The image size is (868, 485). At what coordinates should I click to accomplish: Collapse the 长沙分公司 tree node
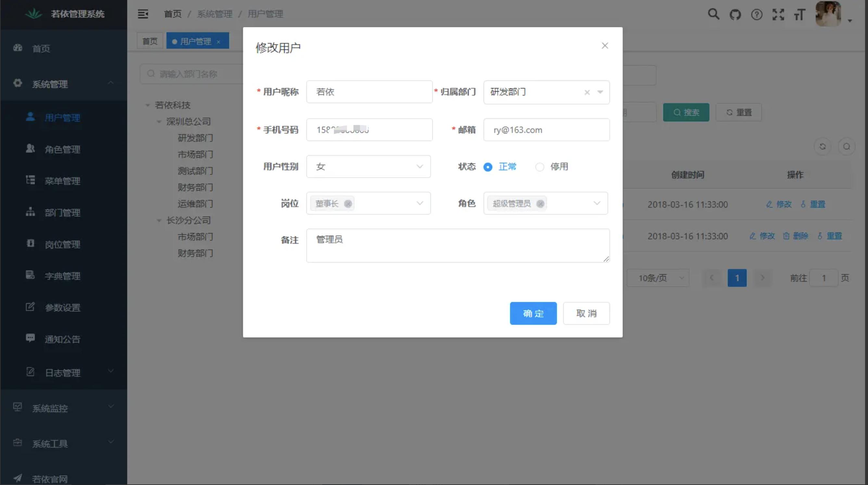coord(159,220)
